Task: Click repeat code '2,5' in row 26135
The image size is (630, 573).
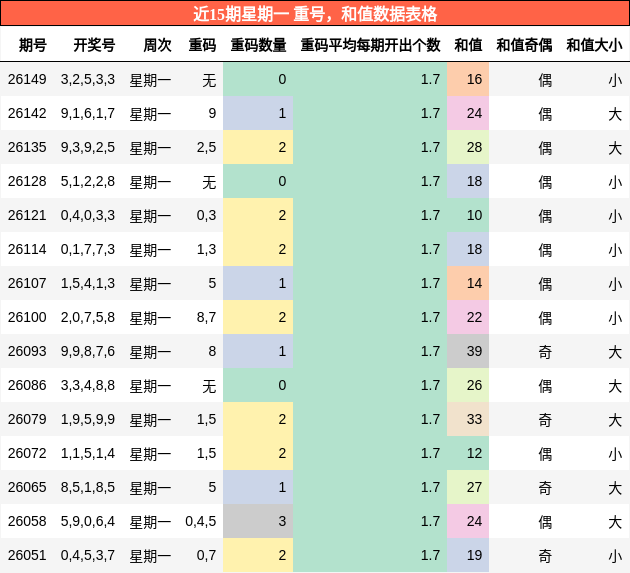Action: point(207,147)
